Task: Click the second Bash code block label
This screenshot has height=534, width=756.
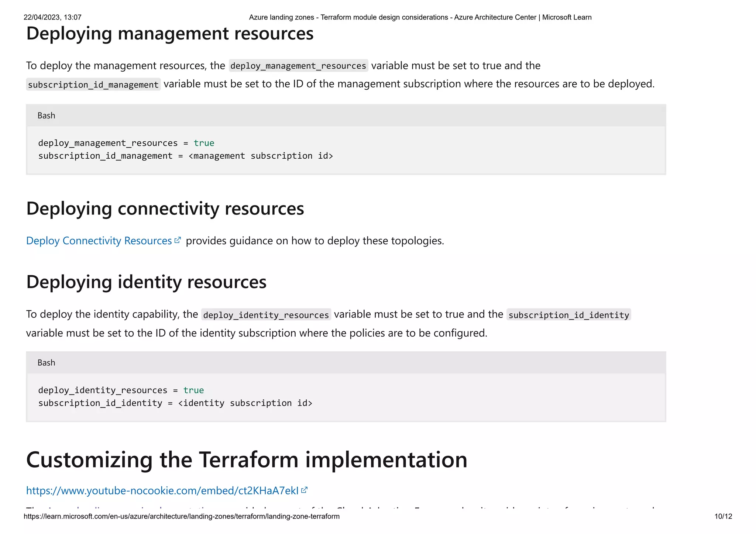Action: pyautogui.click(x=46, y=363)
